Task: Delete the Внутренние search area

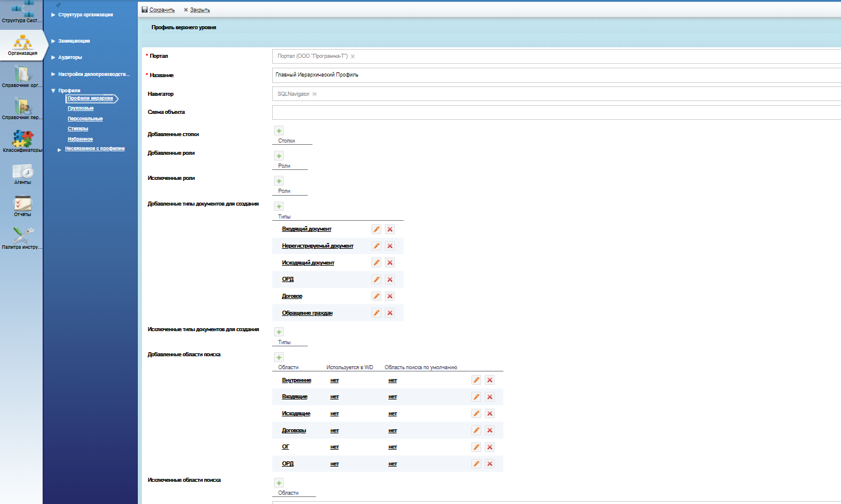Action: pos(490,380)
